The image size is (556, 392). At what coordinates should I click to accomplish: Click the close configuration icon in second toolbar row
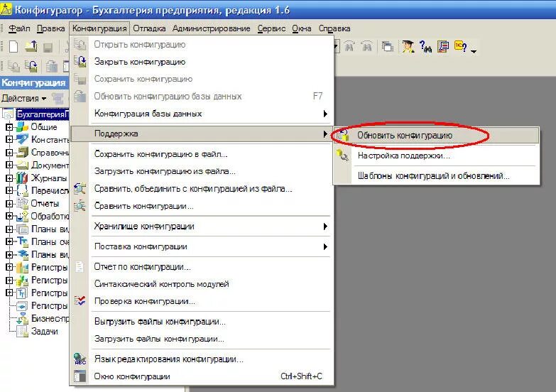31,66
